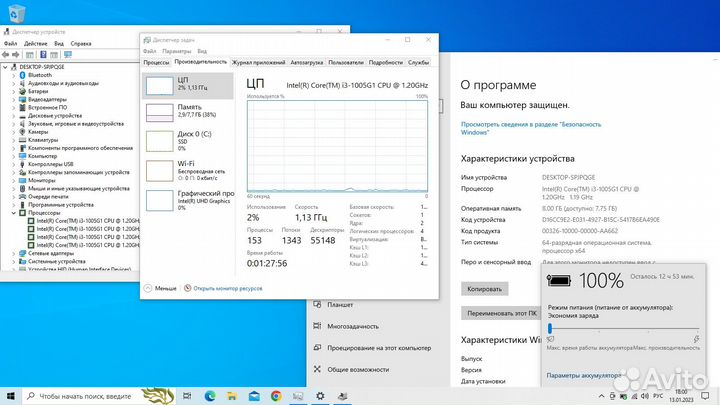This screenshot has height=405, width=720.
Task: Open Справка menu in Device Manager
Action: click(x=81, y=44)
